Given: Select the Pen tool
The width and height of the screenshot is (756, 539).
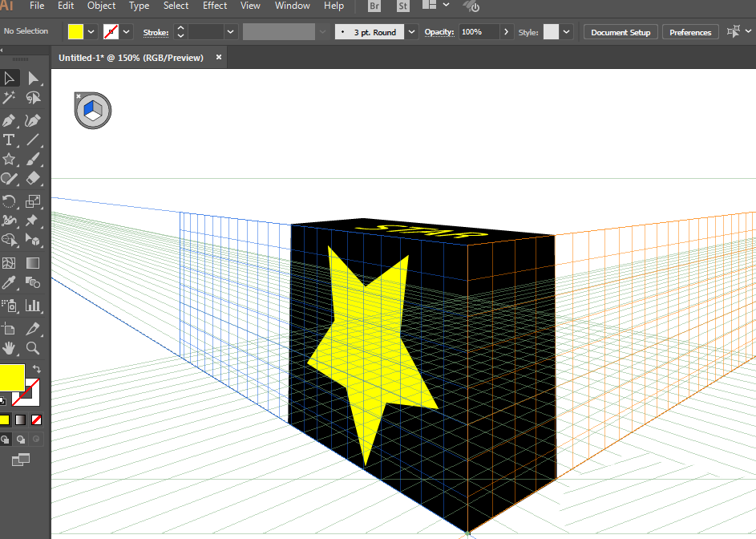Looking at the screenshot, I should tap(10, 120).
